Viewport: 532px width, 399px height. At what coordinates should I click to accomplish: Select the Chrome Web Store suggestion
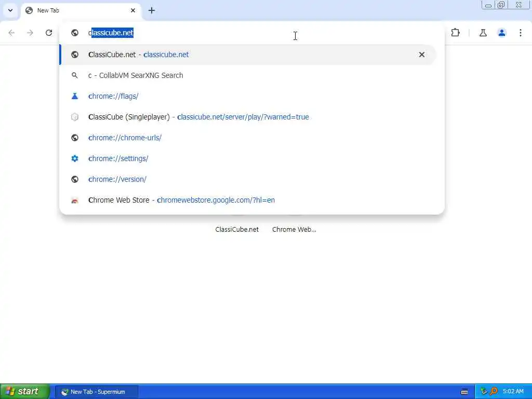248,200
